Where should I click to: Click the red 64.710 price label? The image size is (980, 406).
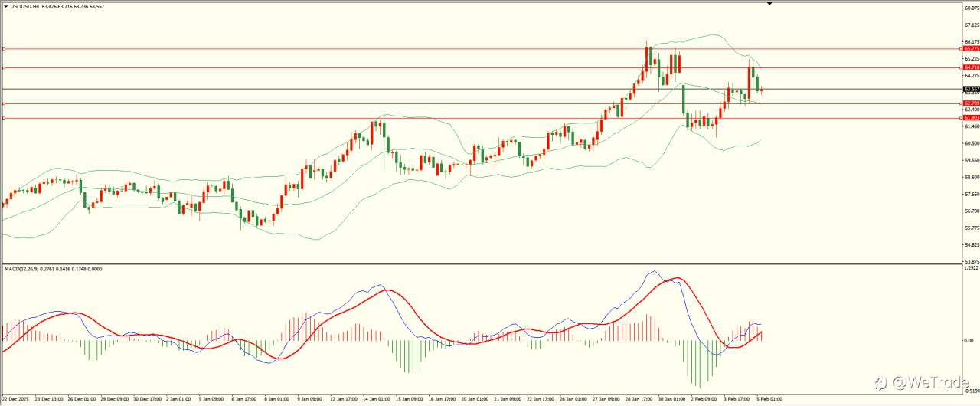click(x=972, y=67)
